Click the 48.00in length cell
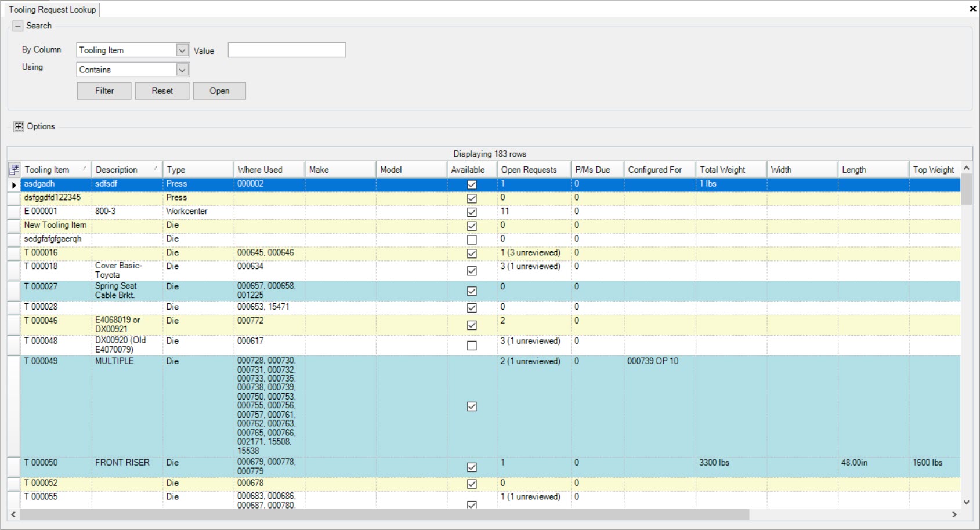980x530 pixels. pos(874,467)
